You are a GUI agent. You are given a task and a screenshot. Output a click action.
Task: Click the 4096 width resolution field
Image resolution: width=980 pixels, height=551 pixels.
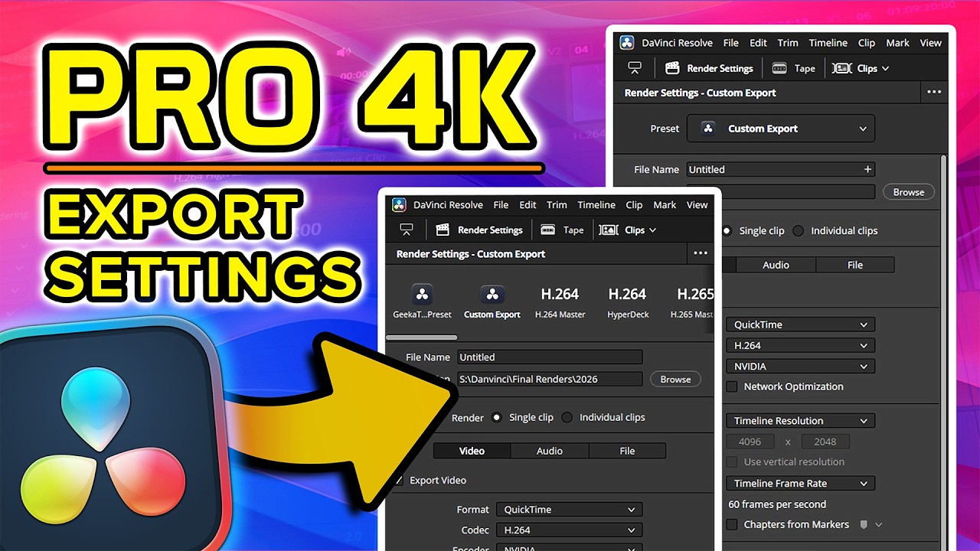tap(750, 442)
